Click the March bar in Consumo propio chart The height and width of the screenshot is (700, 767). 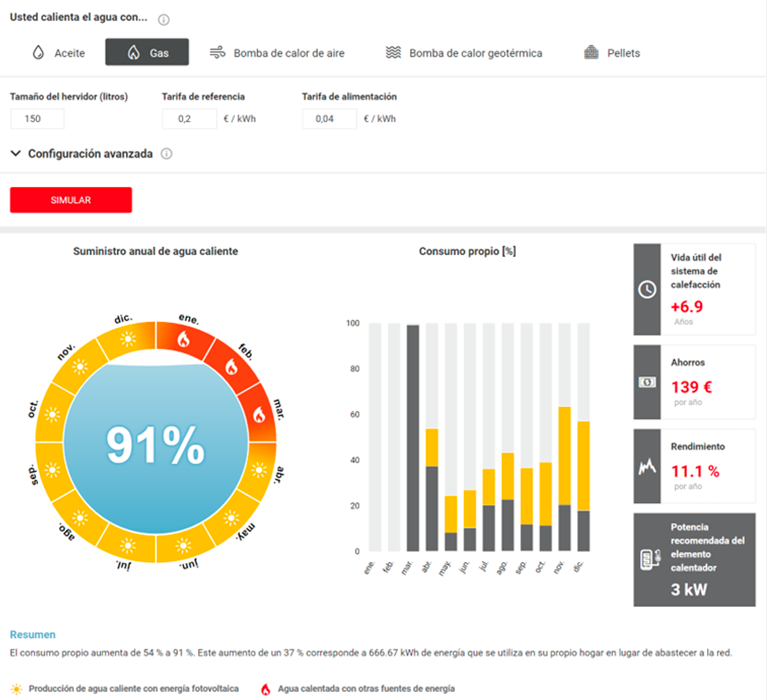412,437
